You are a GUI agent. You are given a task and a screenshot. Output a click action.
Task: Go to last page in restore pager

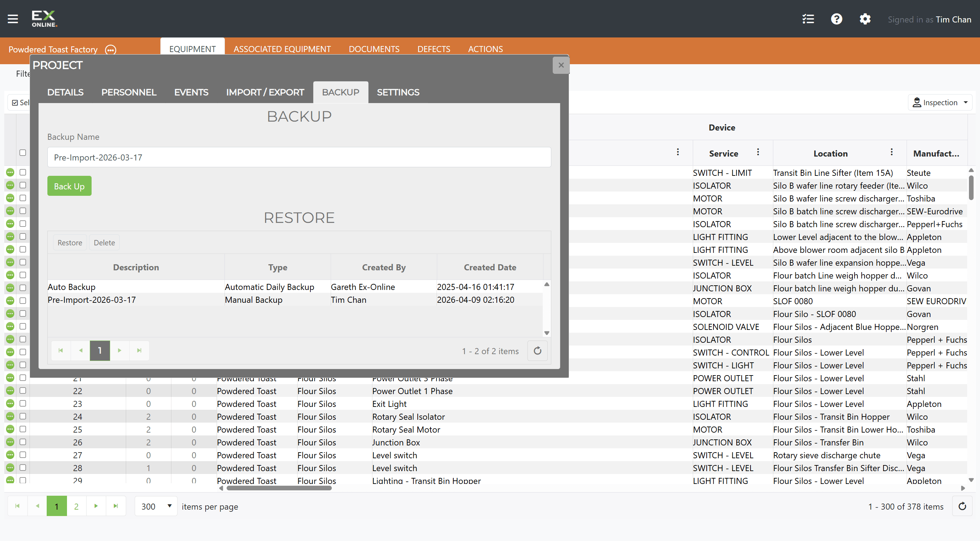(x=139, y=350)
